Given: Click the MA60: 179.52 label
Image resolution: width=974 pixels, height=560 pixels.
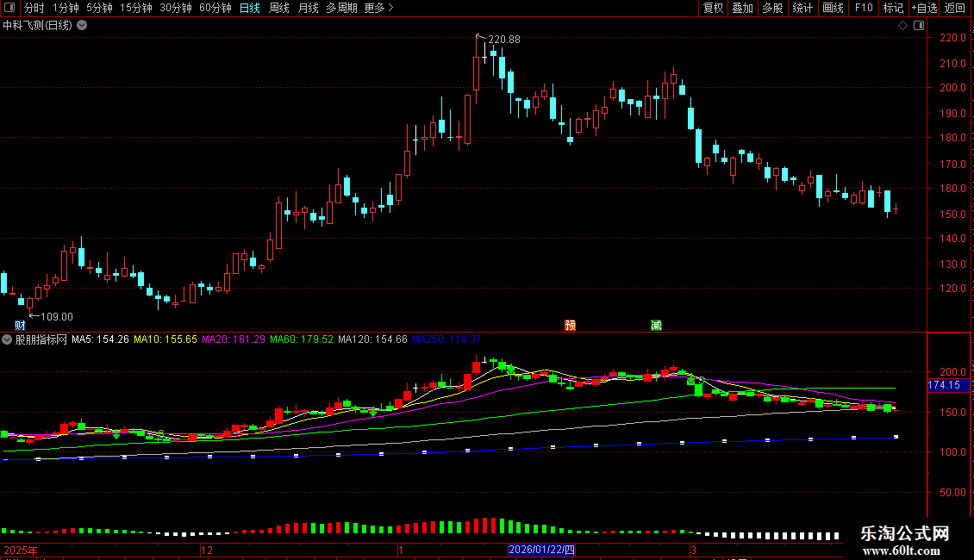Looking at the screenshot, I should 302,339.
